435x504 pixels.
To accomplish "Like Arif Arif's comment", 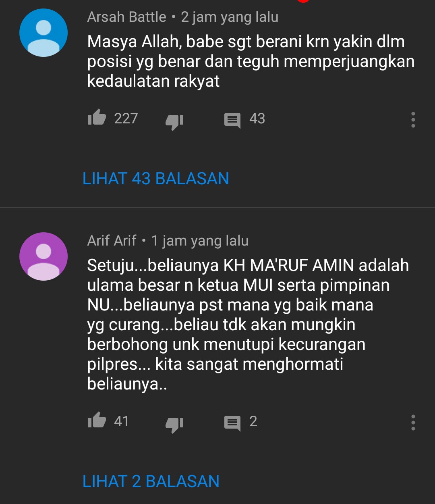I will [97, 420].
